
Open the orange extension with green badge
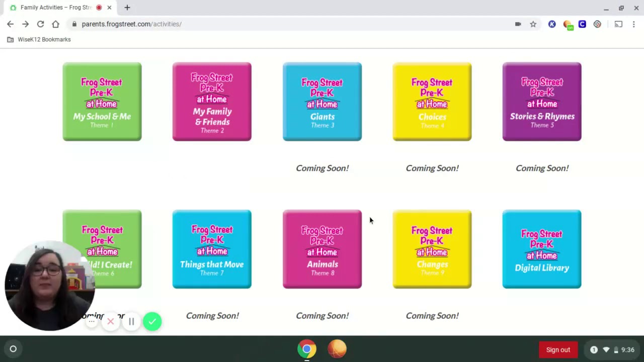[568, 25]
